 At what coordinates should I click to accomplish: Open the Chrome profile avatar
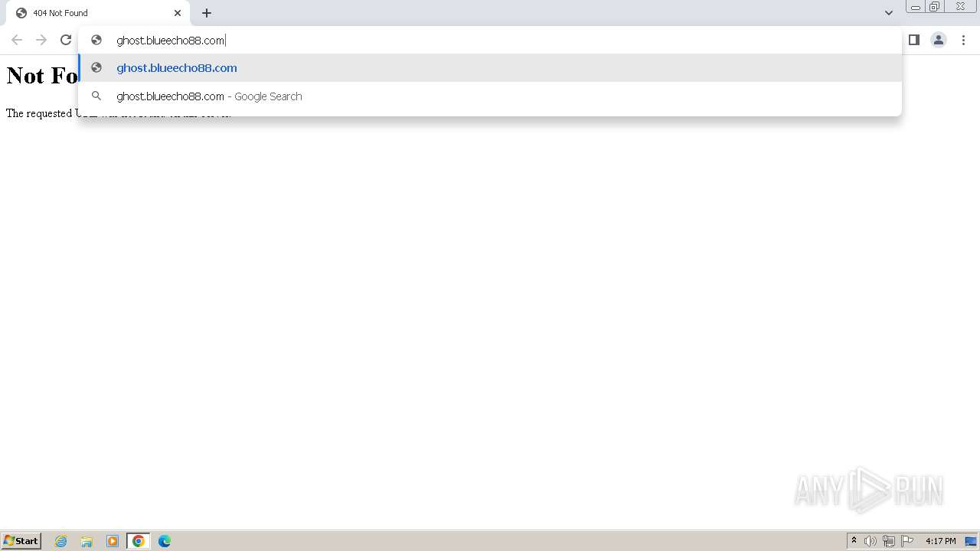coord(939,40)
